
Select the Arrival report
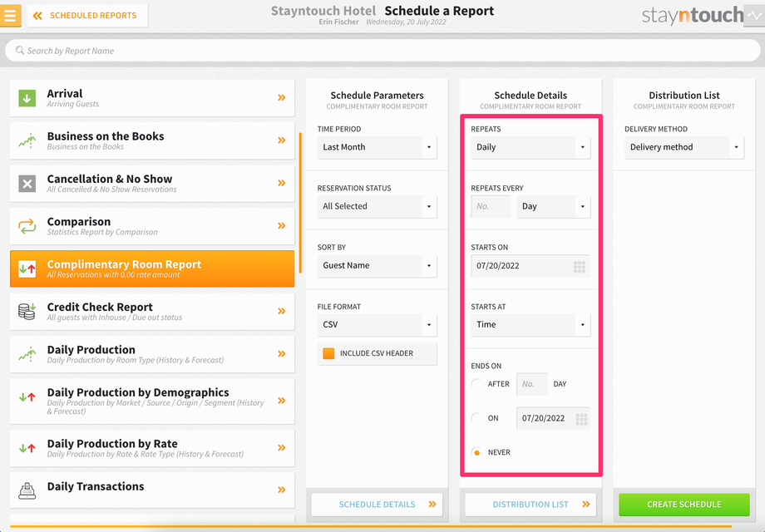[x=152, y=98]
